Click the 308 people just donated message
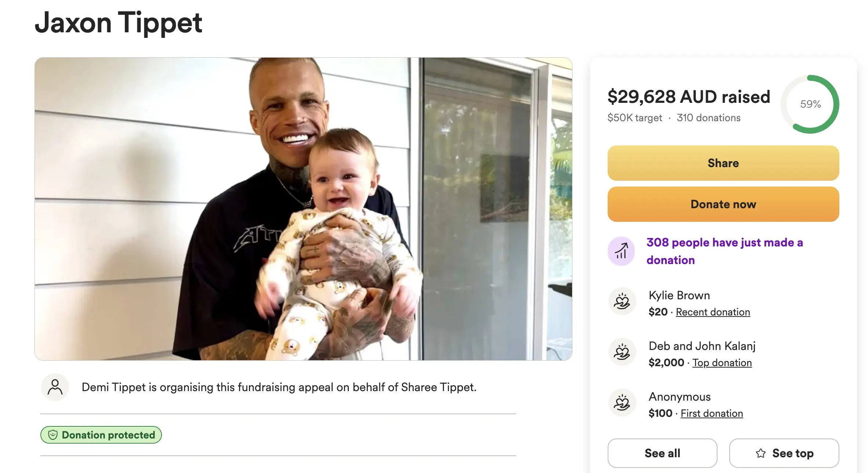The width and height of the screenshot is (868, 473). (724, 251)
